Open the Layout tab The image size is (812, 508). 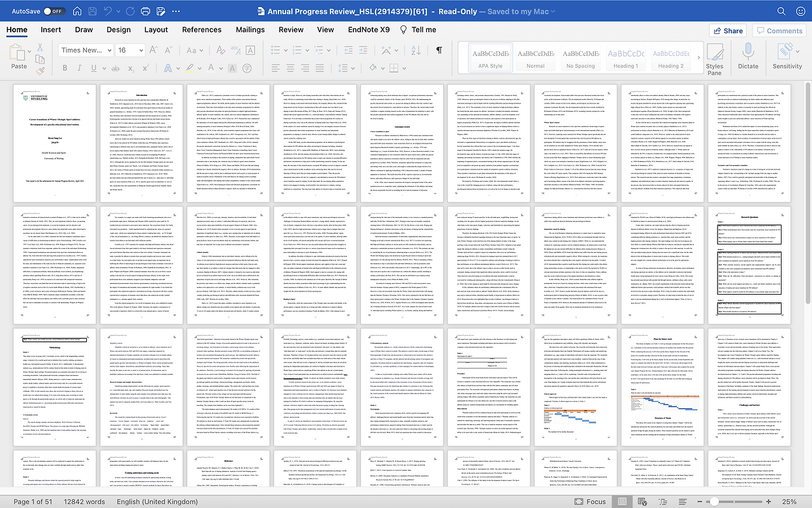tap(156, 29)
